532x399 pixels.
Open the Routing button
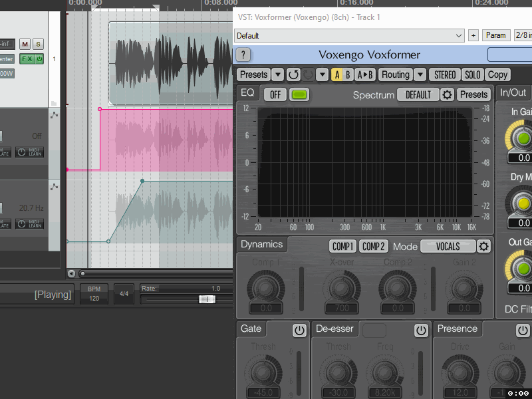396,74
